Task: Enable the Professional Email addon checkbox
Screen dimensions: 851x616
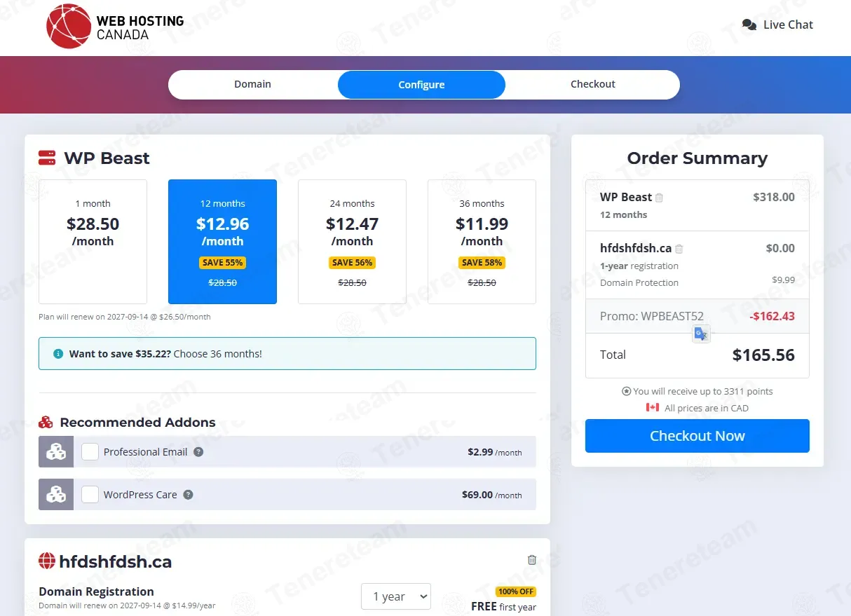Action: 90,452
